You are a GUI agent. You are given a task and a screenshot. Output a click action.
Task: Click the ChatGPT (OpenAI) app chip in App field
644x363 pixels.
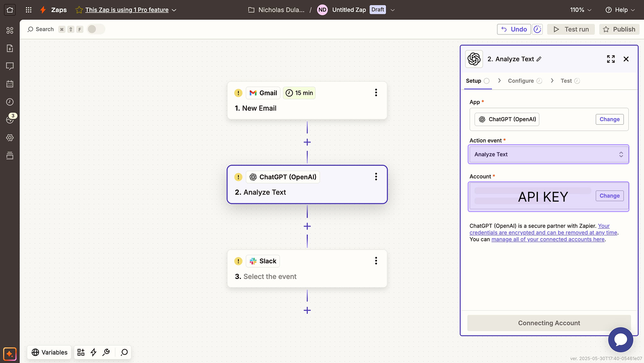(507, 119)
